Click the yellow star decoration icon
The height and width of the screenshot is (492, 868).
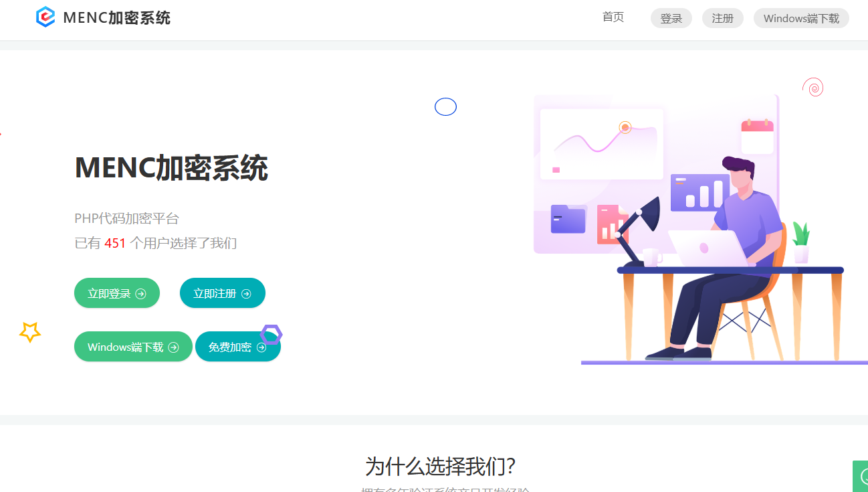tap(30, 331)
